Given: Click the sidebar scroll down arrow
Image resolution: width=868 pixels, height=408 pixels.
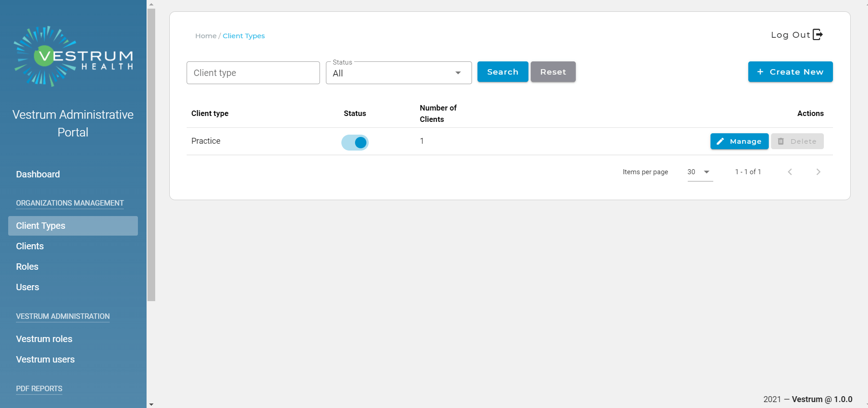Looking at the screenshot, I should point(151,404).
